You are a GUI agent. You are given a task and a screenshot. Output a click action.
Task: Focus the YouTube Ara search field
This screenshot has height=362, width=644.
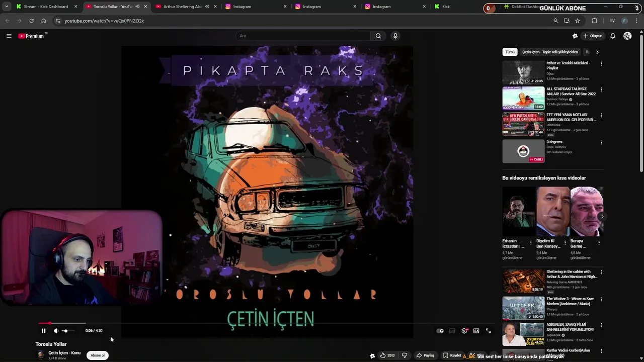pyautogui.click(x=303, y=36)
